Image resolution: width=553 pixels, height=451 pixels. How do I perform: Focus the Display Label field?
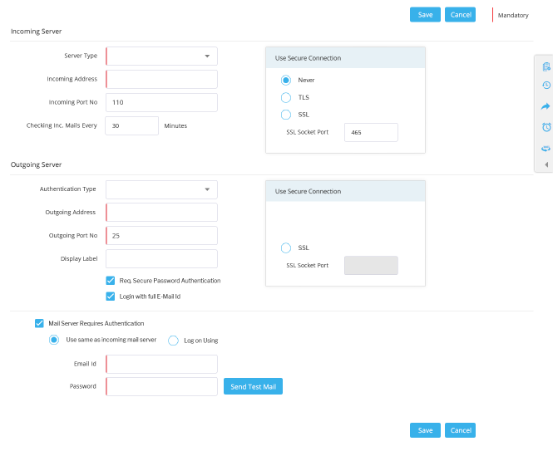pos(162,259)
